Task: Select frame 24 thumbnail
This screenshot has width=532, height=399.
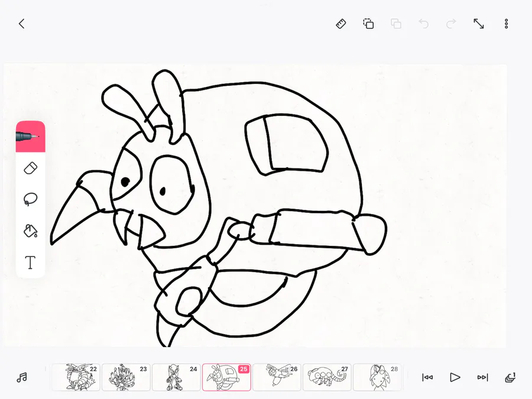Action: point(176,377)
